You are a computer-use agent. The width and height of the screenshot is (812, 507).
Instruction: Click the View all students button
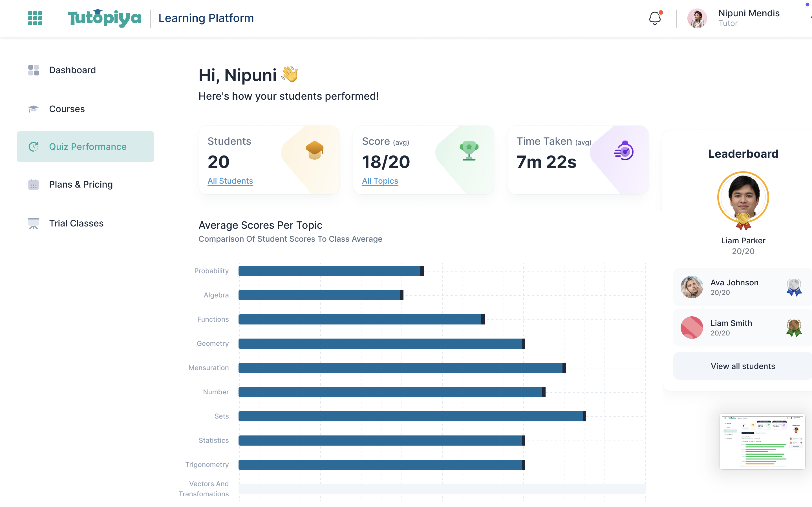[743, 366]
